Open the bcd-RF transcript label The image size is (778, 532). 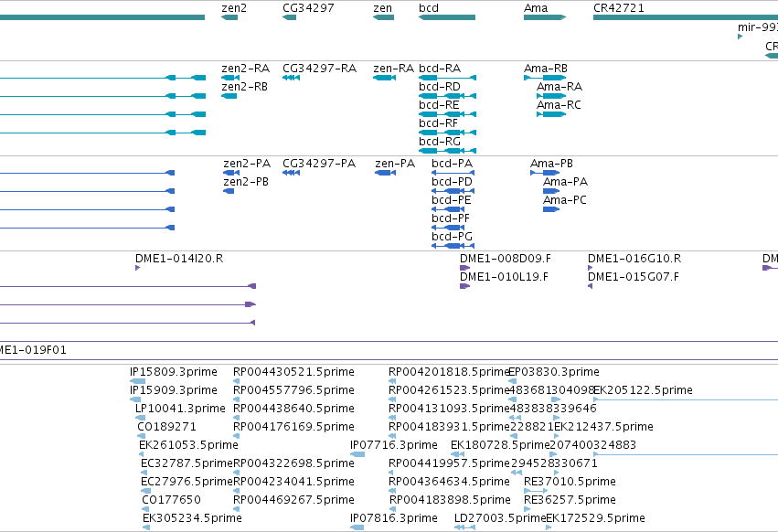(x=438, y=123)
